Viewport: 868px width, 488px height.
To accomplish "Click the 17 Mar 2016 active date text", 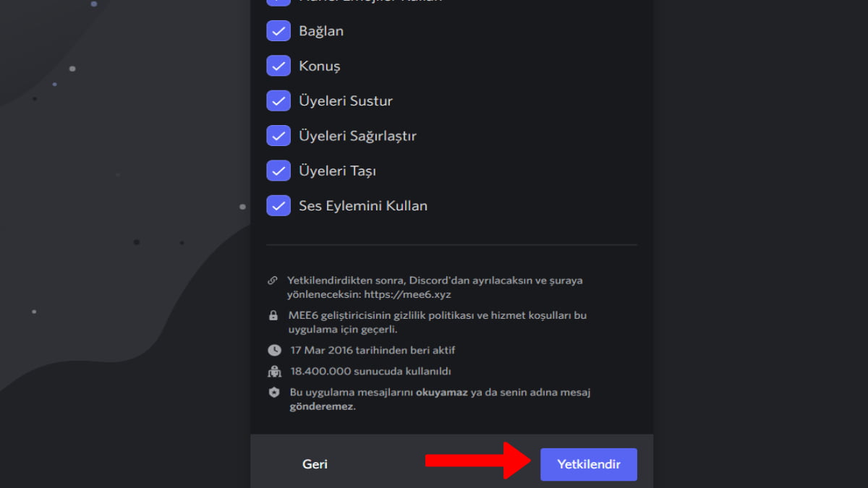I will 373,351.
